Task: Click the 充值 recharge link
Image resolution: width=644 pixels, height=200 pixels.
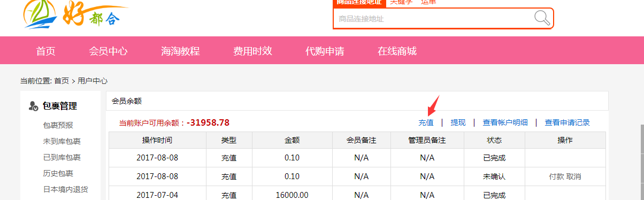Action: pyautogui.click(x=426, y=122)
